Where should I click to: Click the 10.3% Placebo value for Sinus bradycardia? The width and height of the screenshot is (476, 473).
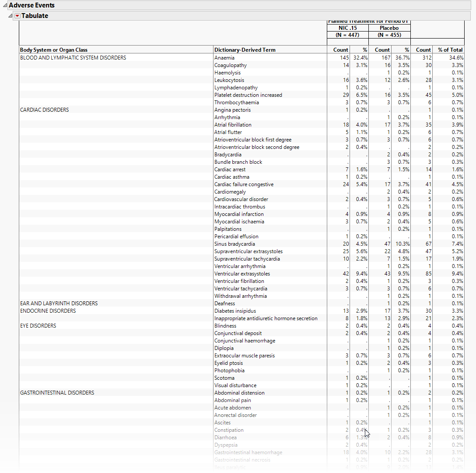[402, 244]
